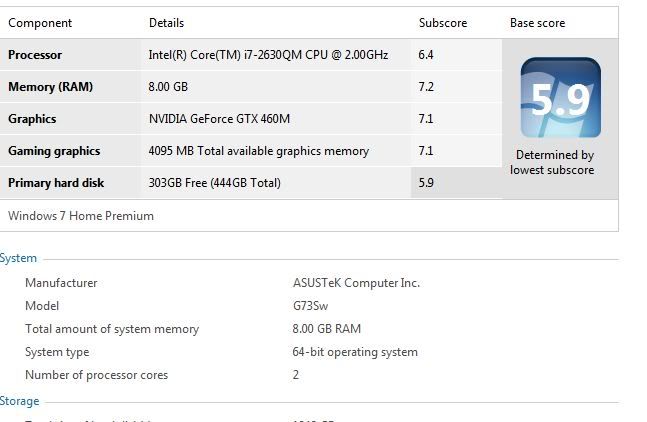
Task: Collapse the System section heading
Action: point(18,258)
